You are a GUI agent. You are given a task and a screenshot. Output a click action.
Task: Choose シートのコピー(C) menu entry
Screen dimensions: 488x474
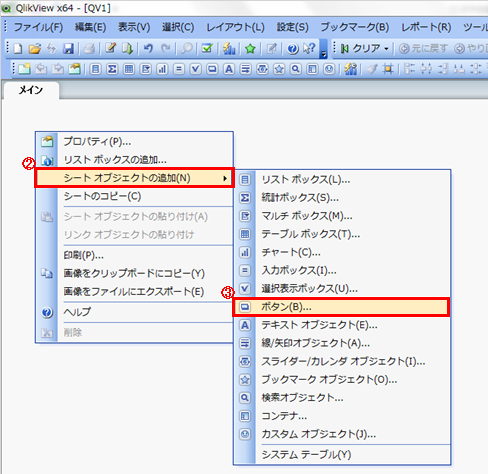click(134, 196)
